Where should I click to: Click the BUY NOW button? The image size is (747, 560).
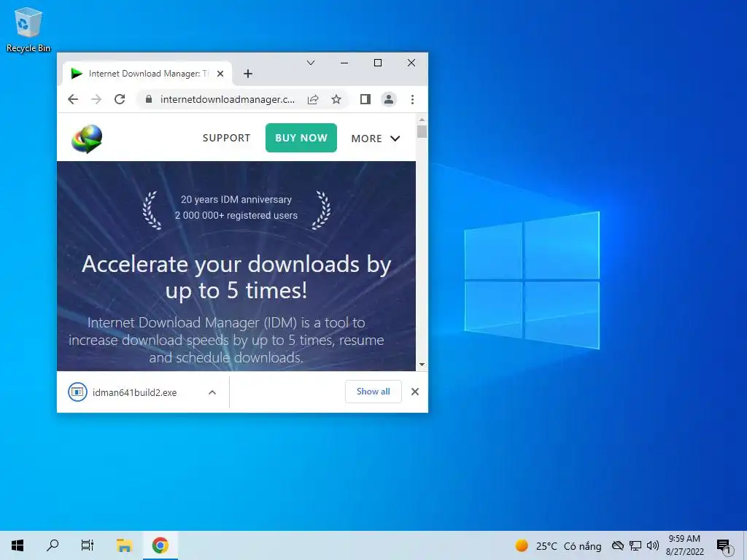301,138
